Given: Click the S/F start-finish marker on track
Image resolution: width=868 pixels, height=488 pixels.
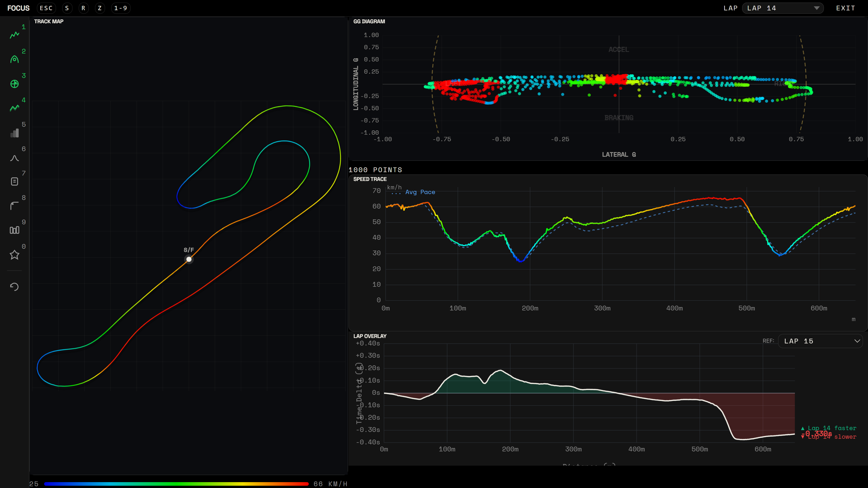Looking at the screenshot, I should click(189, 259).
